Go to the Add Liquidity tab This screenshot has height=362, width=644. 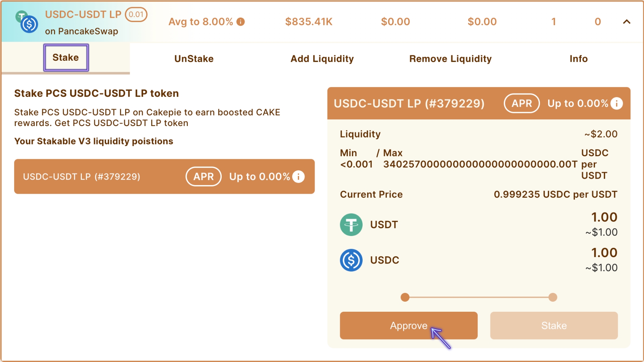(x=322, y=59)
